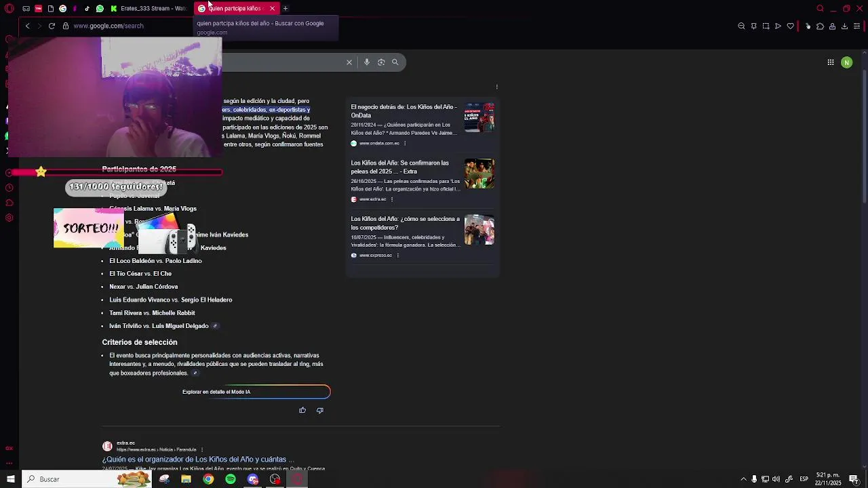Viewport: 868px width, 488px height.
Task: Clear the Google search box with X
Action: (349, 62)
